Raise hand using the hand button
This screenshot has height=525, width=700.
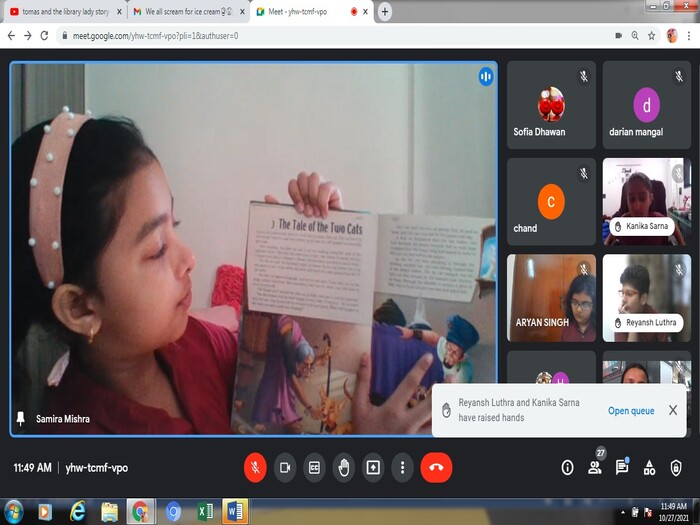point(344,467)
